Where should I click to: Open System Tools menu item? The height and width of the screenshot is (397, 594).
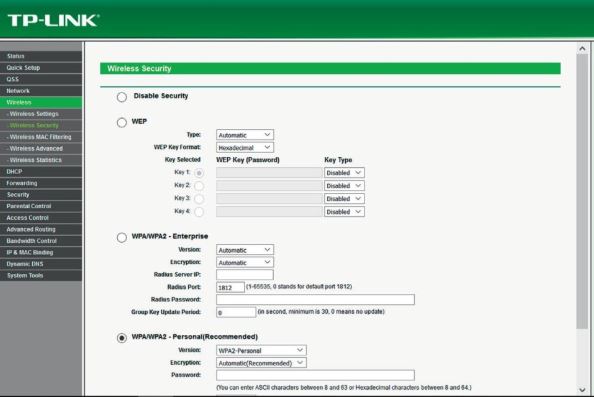[x=41, y=275]
